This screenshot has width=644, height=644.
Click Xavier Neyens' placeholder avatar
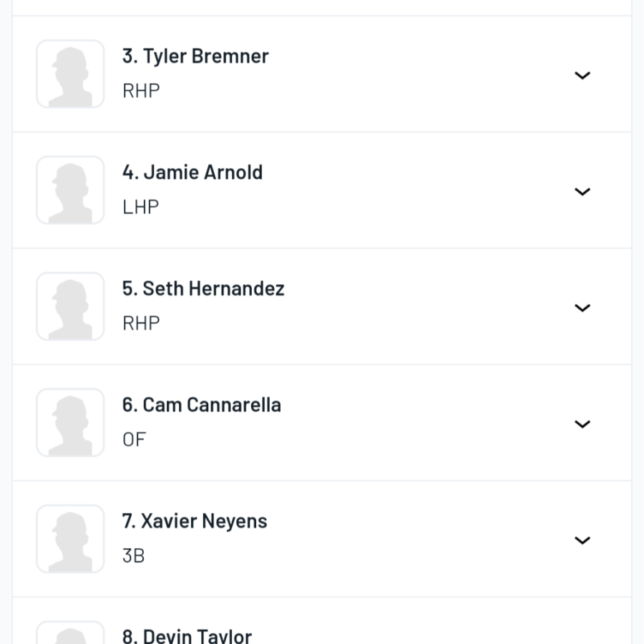tap(70, 539)
